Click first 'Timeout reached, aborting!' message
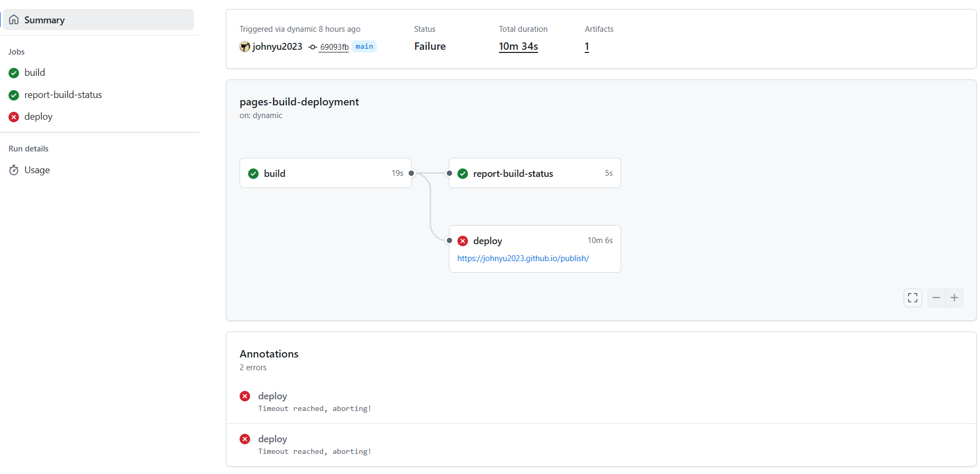The height and width of the screenshot is (474, 980). click(x=315, y=409)
